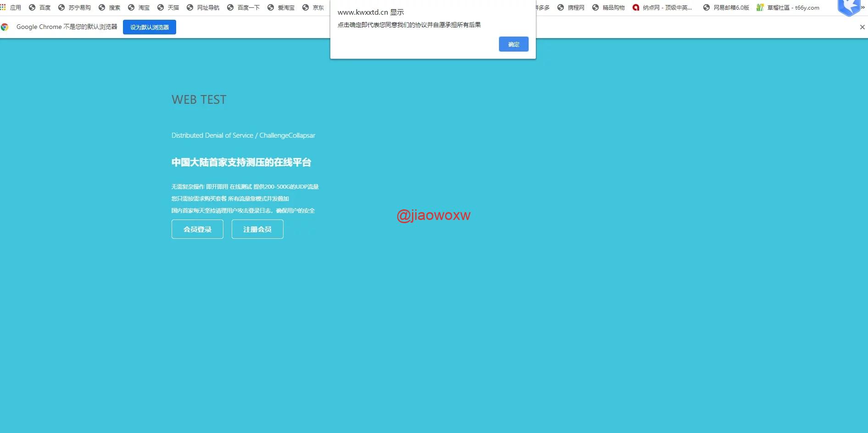868x433 pixels.
Task: Open the 百度一下 bookmark
Action: [243, 7]
